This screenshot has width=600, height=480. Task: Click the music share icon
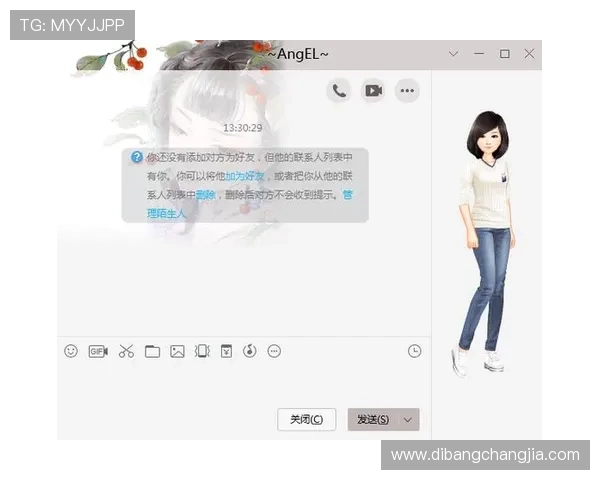[250, 351]
